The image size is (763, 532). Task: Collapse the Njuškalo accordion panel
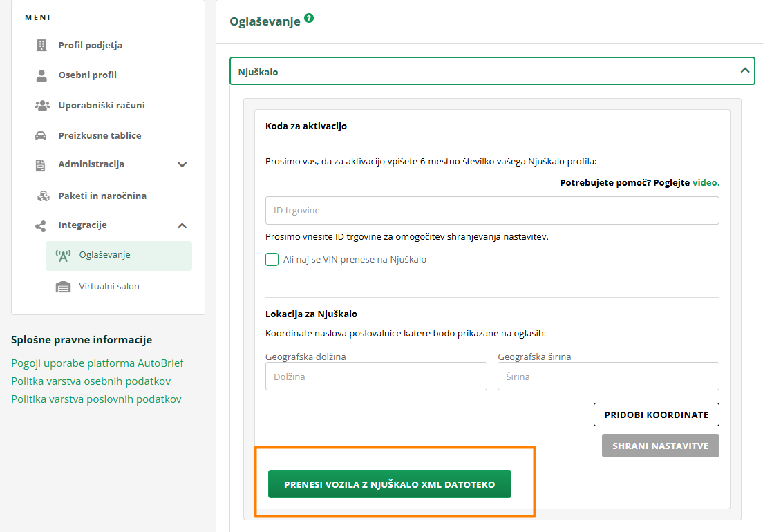pyautogui.click(x=744, y=70)
